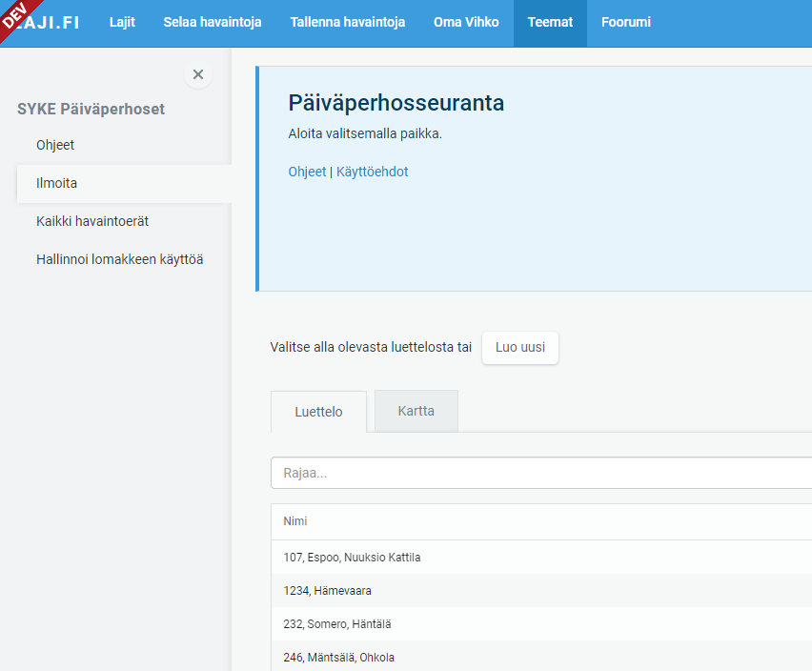
Task: Open Tallenna havaintoja in top navigation
Action: point(348,22)
